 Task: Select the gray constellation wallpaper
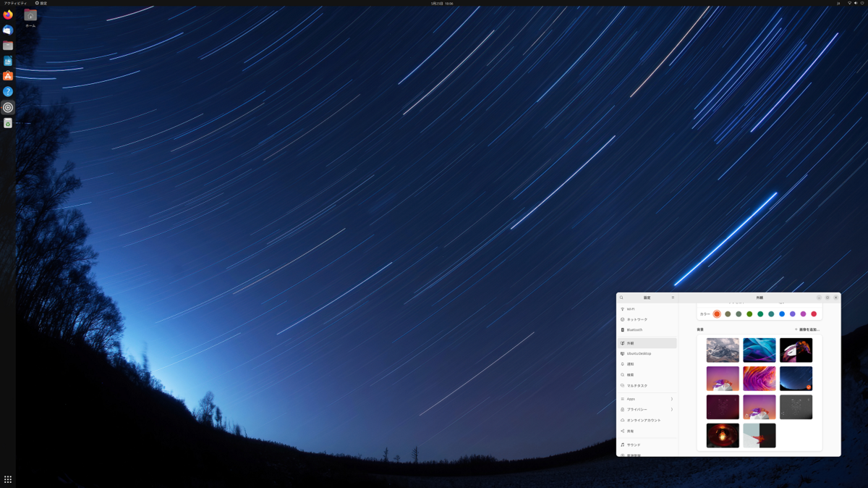coord(796,407)
